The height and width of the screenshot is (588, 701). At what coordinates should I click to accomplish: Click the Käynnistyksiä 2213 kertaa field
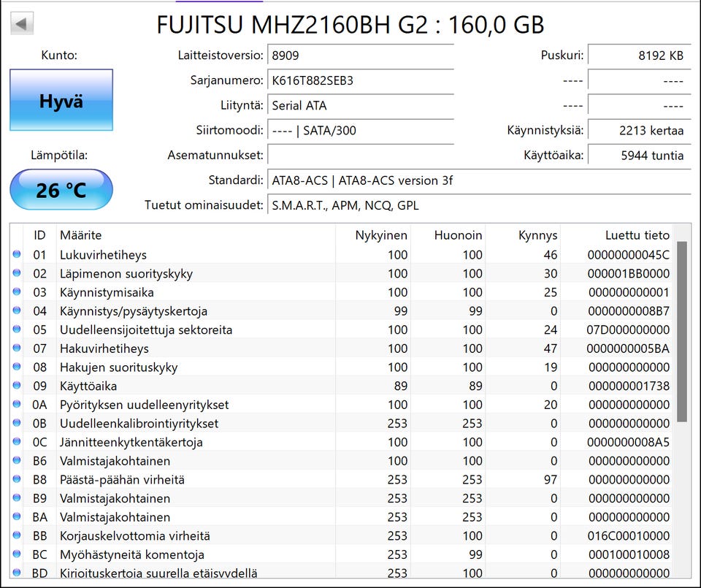(x=639, y=131)
